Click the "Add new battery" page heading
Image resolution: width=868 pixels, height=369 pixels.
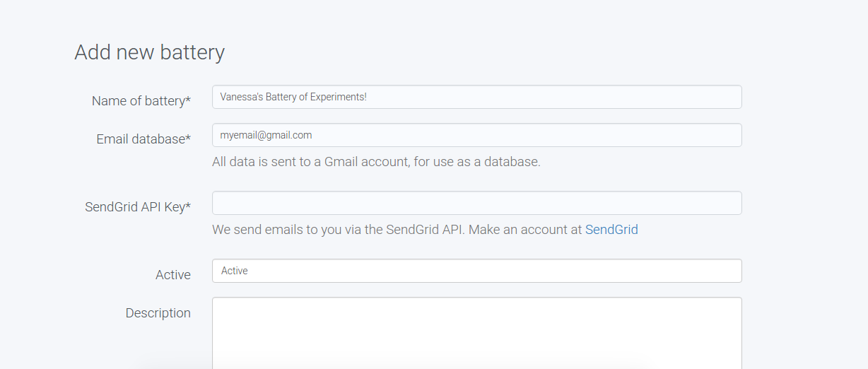click(150, 52)
